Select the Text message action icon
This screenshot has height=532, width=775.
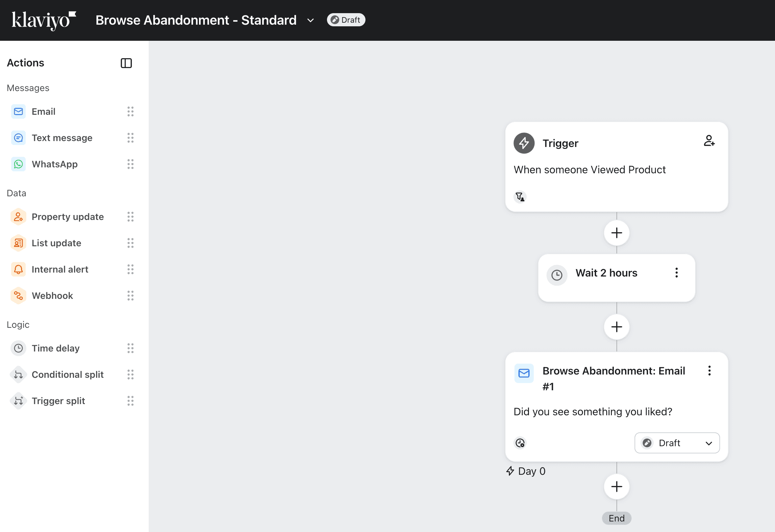coord(18,138)
